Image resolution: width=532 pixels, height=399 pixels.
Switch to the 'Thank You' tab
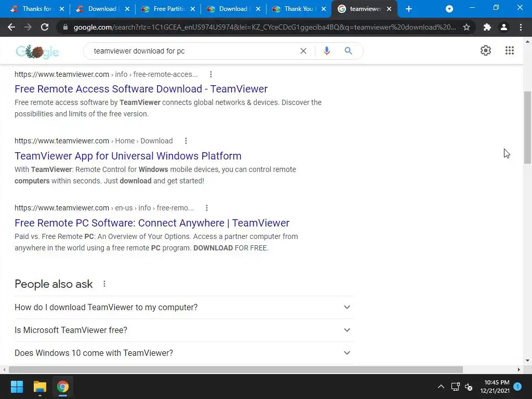295,9
